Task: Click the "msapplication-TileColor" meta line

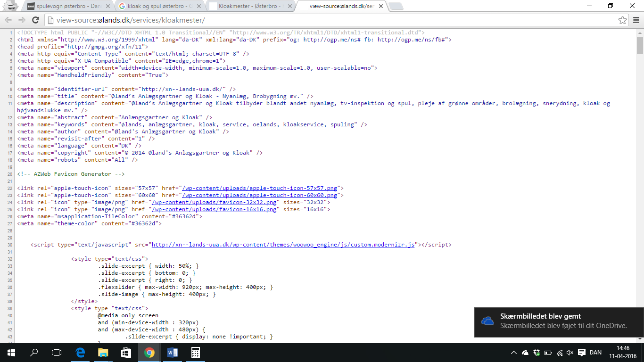Action: 109,216
